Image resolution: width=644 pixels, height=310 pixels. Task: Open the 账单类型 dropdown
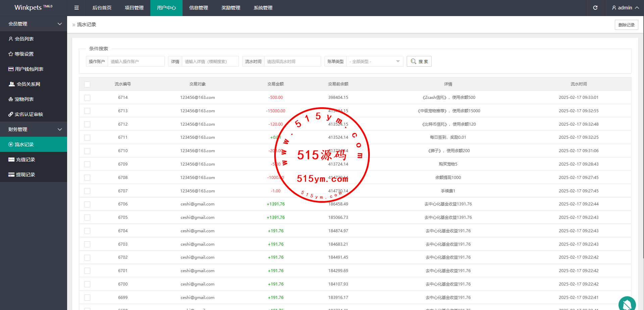click(374, 61)
